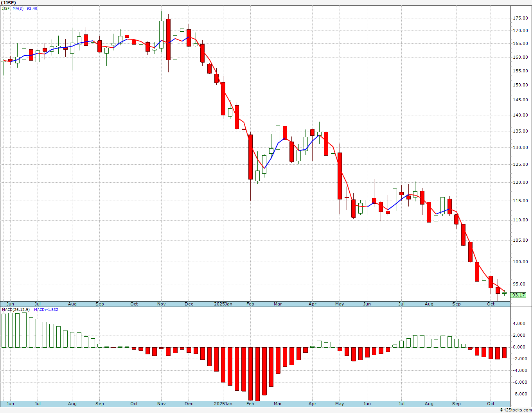Click the 165.00 price axis label
This screenshot has height=413, width=532.
coord(521,43)
